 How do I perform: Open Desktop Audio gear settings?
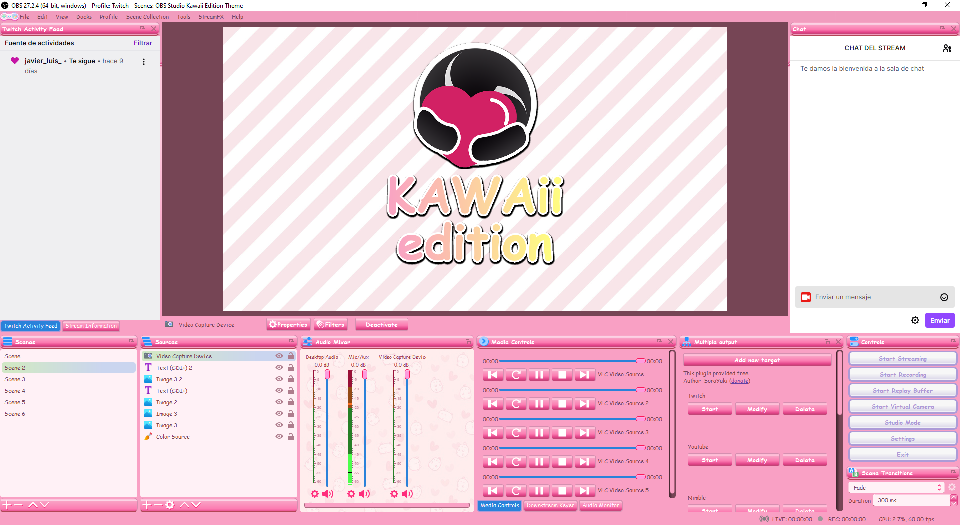coord(315,493)
